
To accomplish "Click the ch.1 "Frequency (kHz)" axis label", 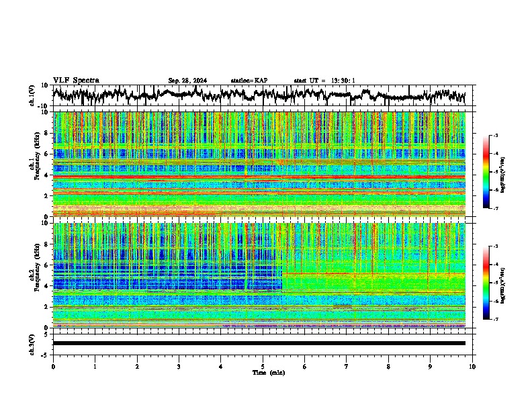I will tap(37, 156).
